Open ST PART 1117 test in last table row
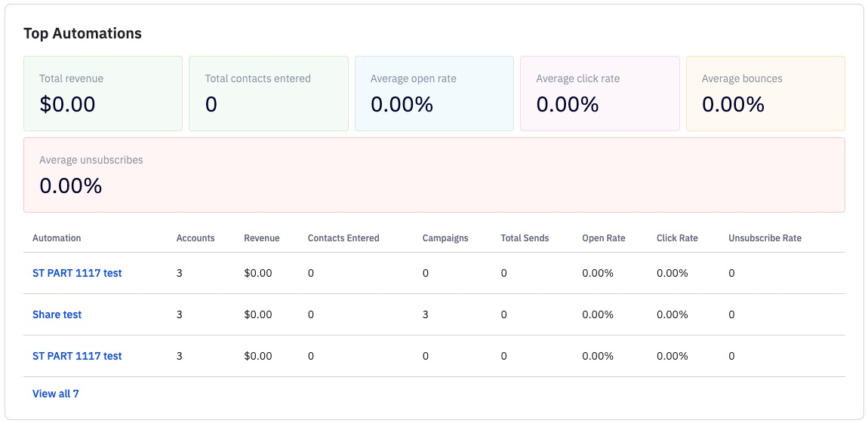 click(77, 356)
